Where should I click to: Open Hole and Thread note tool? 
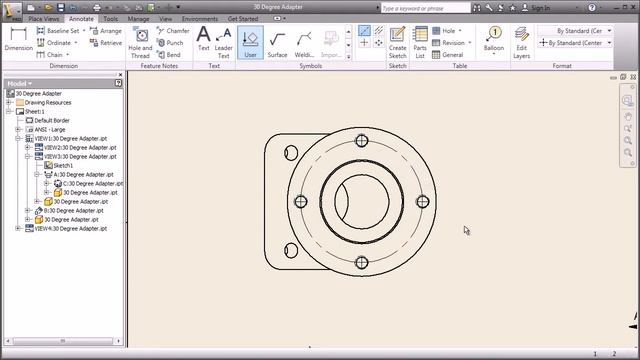coord(140,43)
